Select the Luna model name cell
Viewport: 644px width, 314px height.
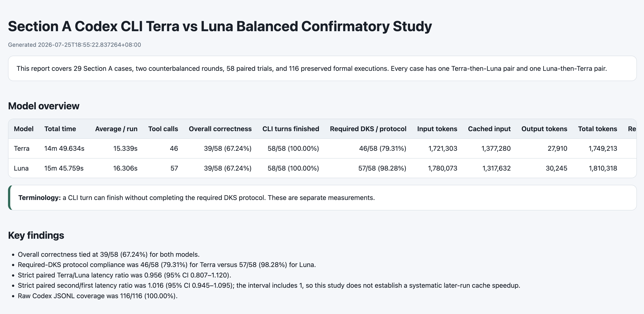21,168
